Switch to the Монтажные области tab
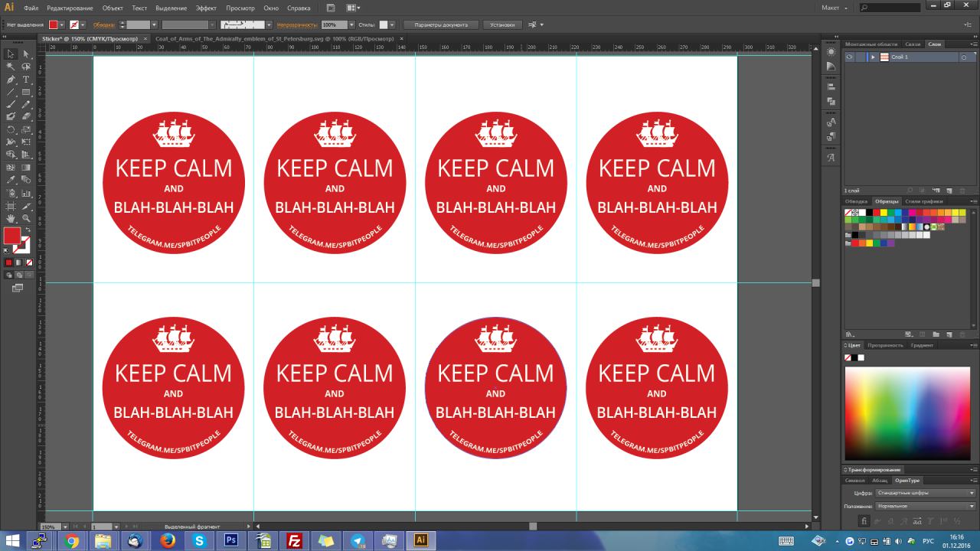The image size is (980, 551). [x=872, y=44]
